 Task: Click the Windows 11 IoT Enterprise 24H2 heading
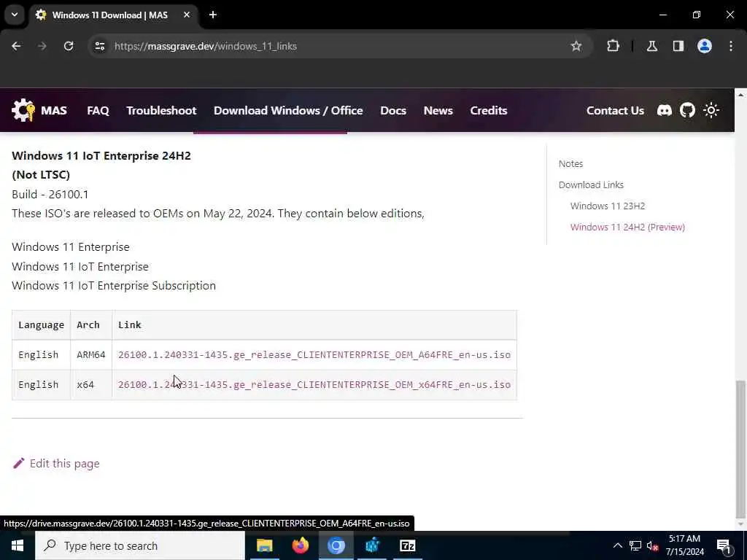(101, 156)
